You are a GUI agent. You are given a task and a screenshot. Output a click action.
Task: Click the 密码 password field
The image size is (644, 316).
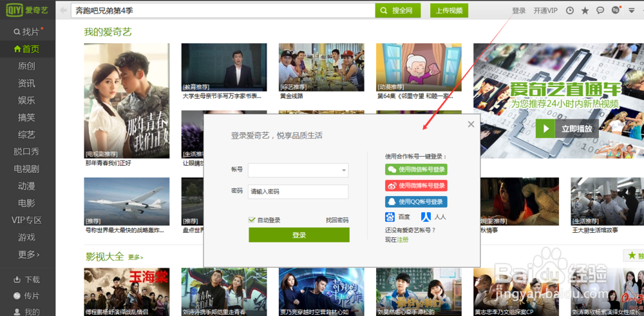[298, 192]
